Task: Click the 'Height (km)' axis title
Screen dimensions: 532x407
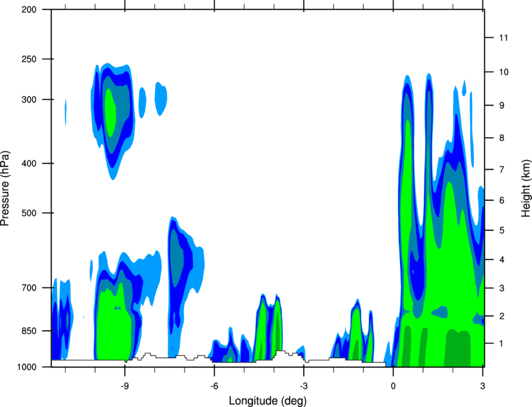Action: click(x=526, y=188)
